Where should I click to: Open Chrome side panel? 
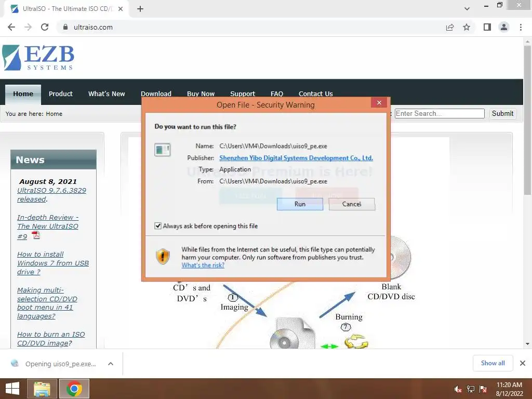(x=487, y=27)
